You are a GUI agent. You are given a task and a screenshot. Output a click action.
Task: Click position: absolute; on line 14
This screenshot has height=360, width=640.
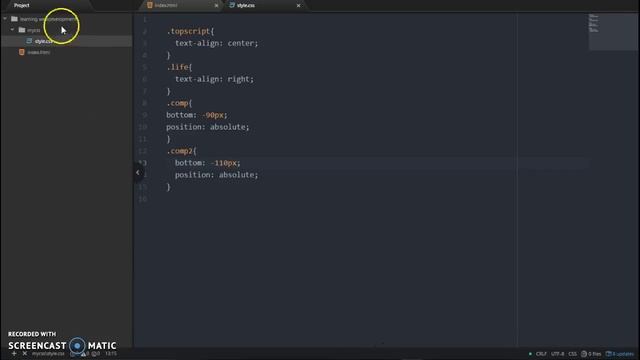point(217,175)
